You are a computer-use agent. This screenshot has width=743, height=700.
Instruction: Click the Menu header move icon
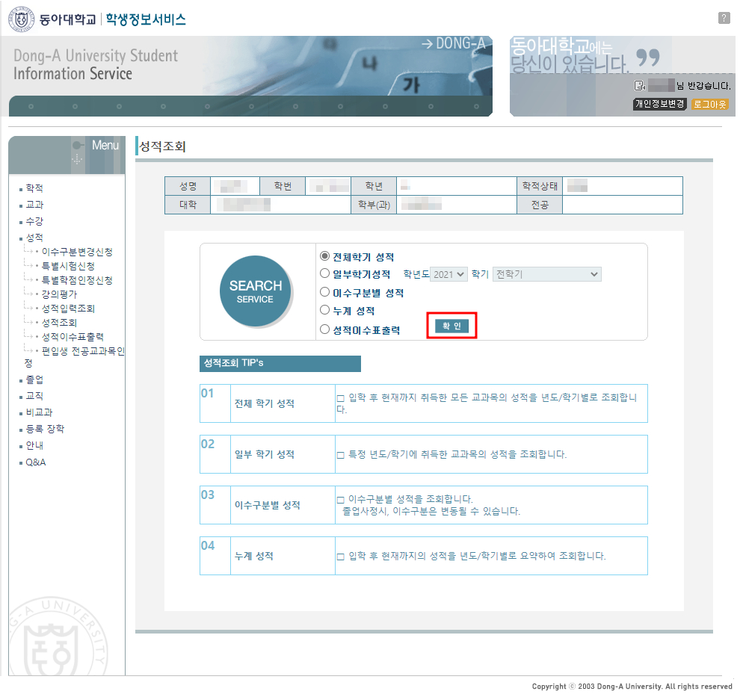pyautogui.click(x=77, y=160)
